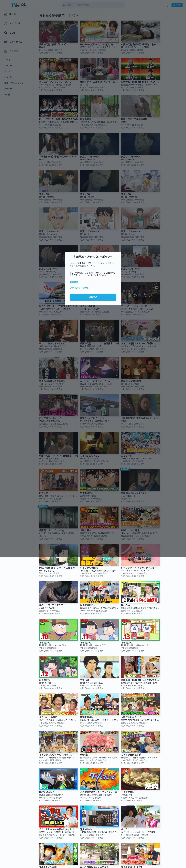Open アゲアゲめし thumbnail
The image size is (186, 868).
pyautogui.click(x=141, y=779)
